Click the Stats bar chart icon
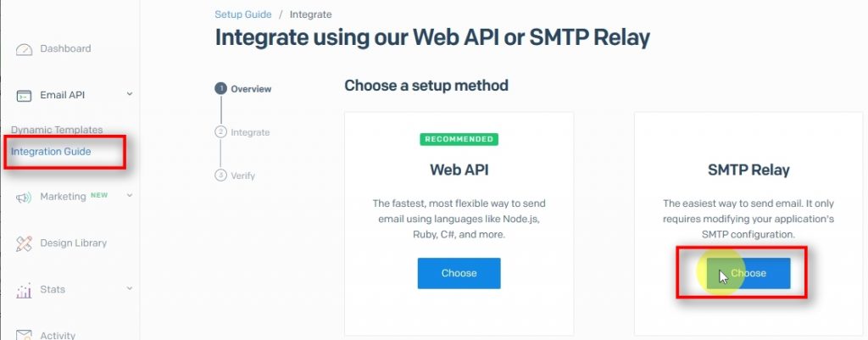This screenshot has width=868, height=340. point(24,290)
